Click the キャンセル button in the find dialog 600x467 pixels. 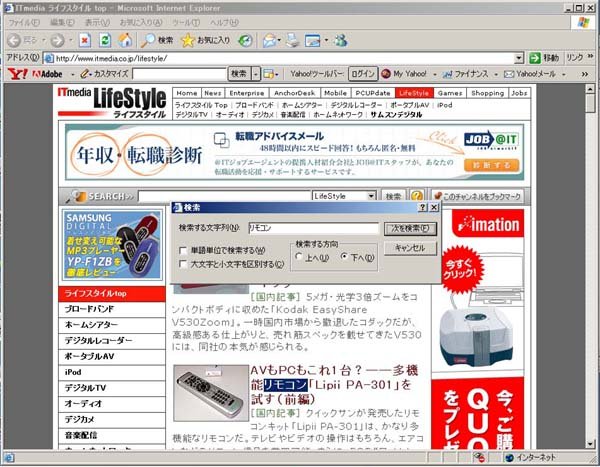410,248
